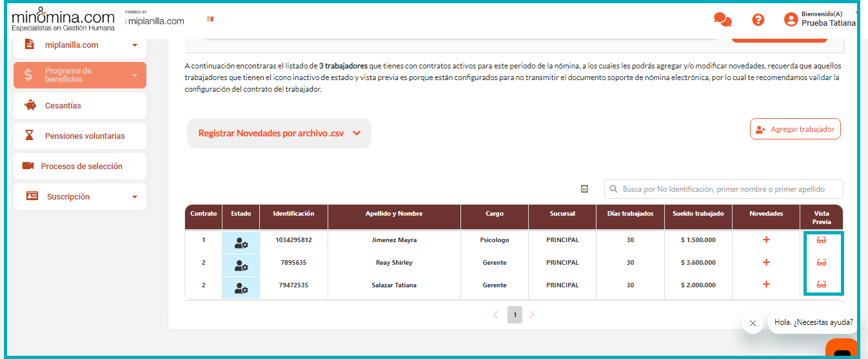Select the name Salazar Tatiana

coord(394,285)
